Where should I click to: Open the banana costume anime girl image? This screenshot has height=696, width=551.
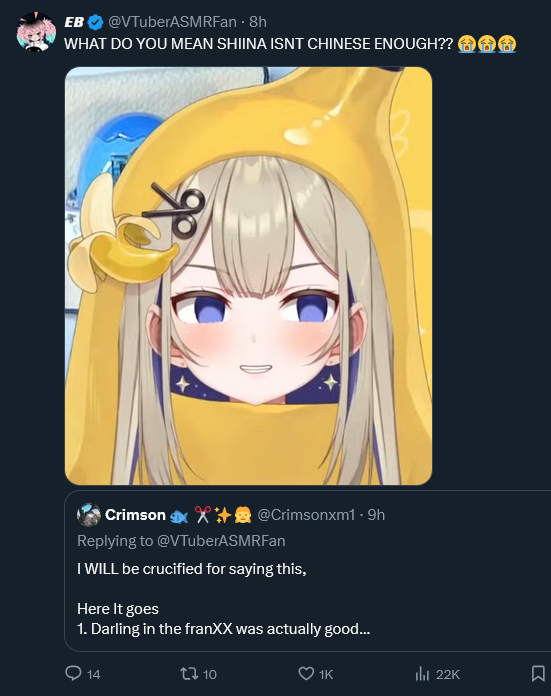248,276
